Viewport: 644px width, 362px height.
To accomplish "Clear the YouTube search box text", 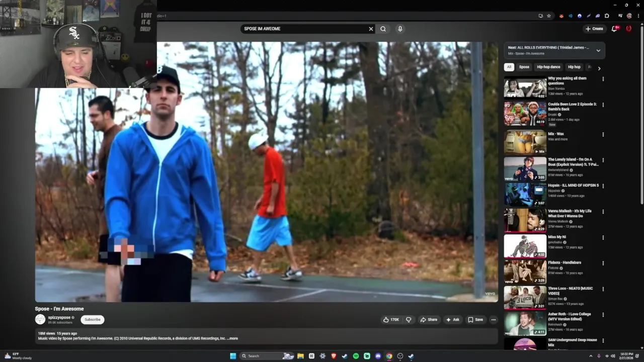I will click(x=371, y=29).
